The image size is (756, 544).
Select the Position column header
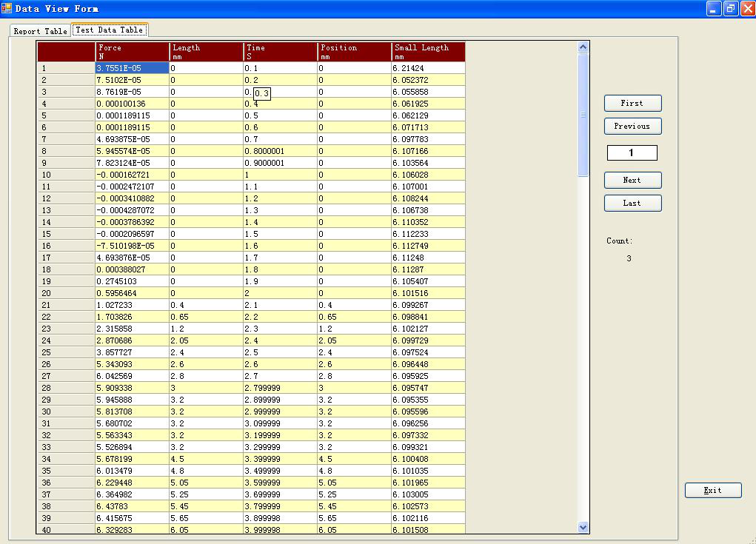[355, 51]
